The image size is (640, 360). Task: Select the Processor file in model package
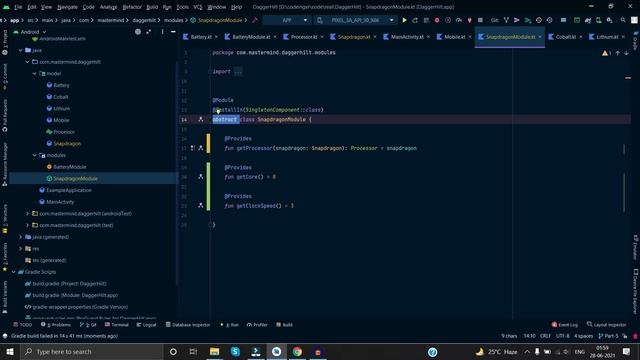click(64, 132)
